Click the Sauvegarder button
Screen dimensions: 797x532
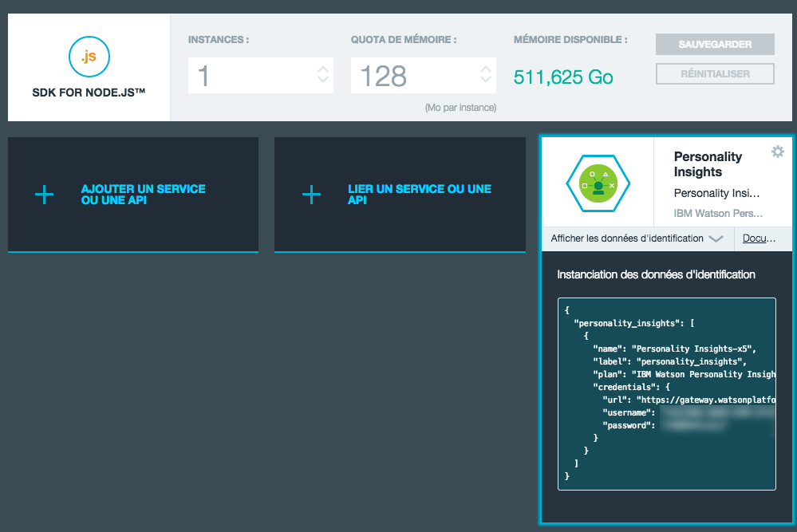point(715,44)
